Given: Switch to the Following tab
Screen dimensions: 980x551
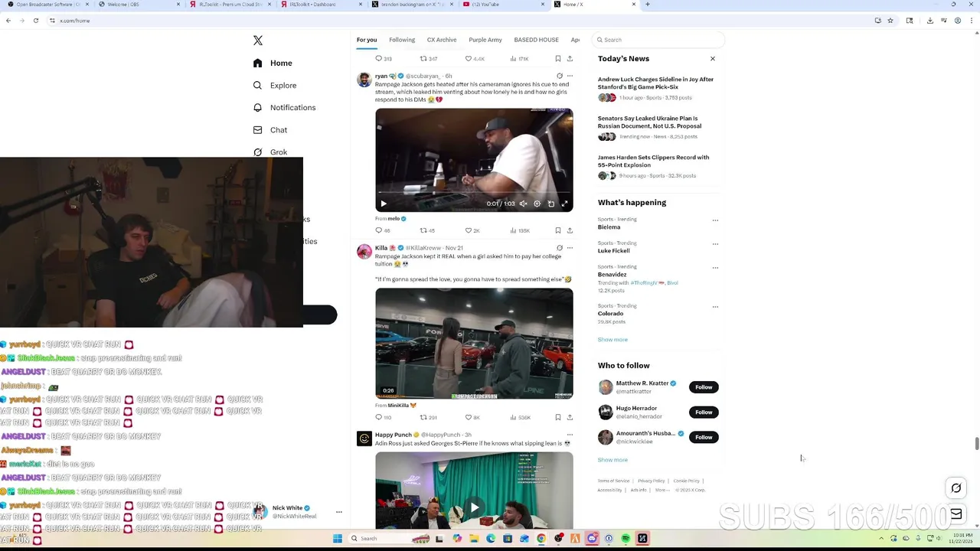Looking at the screenshot, I should (402, 40).
